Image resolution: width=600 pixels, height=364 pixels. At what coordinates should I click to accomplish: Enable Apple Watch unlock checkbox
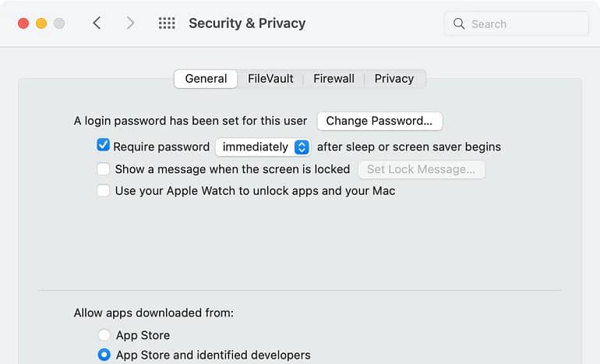point(104,190)
